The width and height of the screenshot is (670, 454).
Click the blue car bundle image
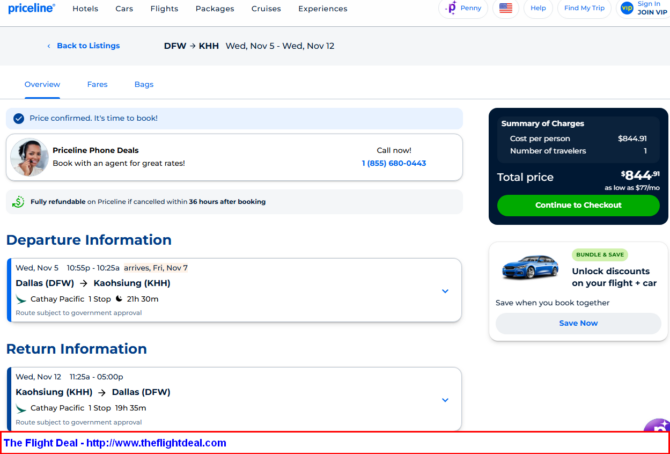pyautogui.click(x=530, y=267)
